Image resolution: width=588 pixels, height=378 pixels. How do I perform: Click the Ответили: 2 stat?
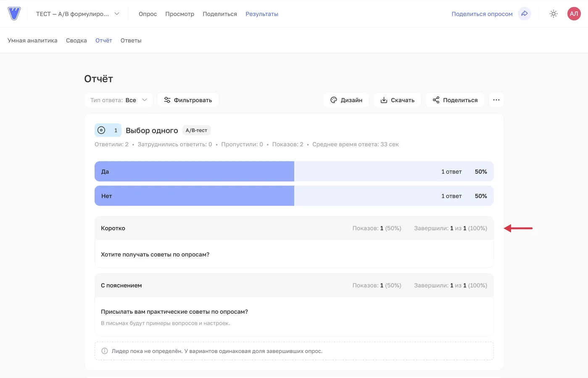point(111,144)
